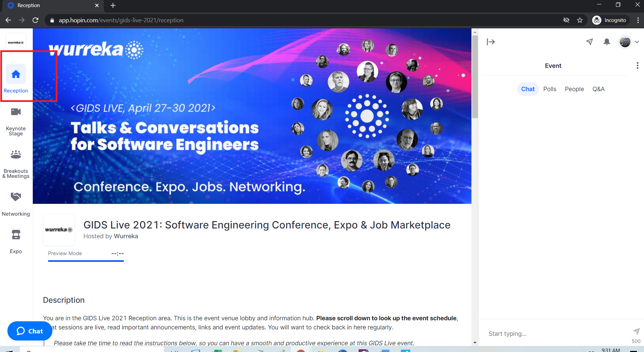Open the Chrome three-dot menu
644x352 pixels.
tap(638, 20)
